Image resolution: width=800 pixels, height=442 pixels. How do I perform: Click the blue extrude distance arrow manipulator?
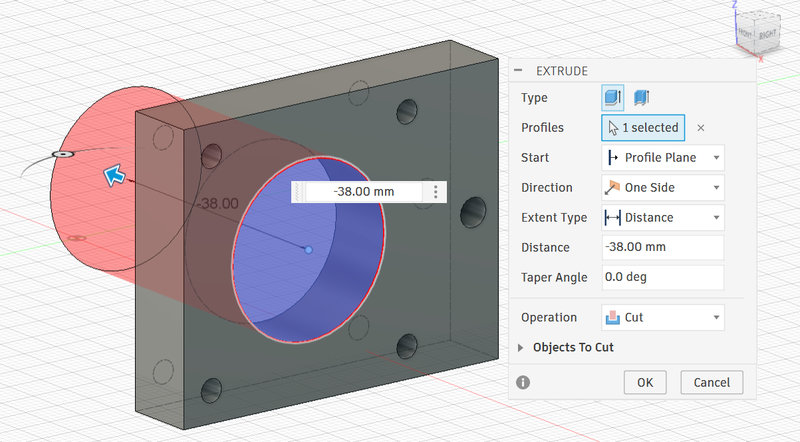pyautogui.click(x=115, y=175)
